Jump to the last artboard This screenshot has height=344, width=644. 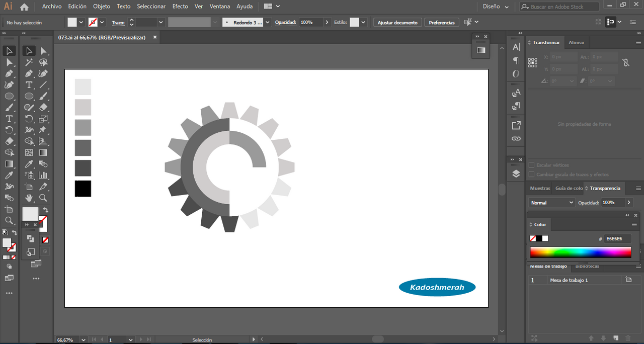click(x=149, y=340)
